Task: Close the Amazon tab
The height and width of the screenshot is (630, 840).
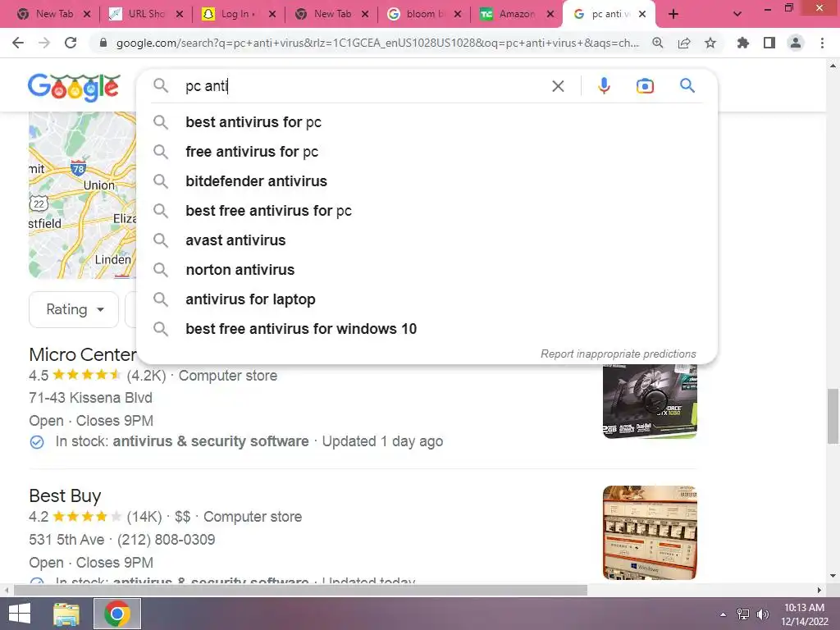Action: 550,15
